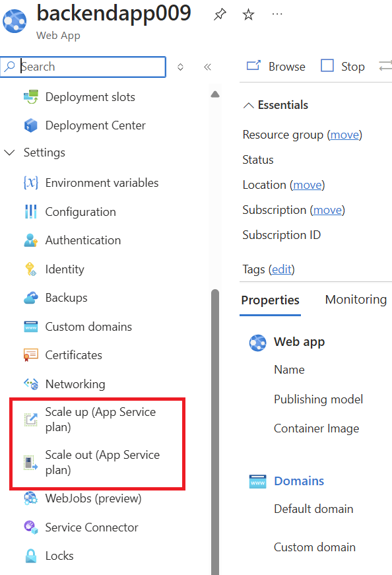The width and height of the screenshot is (392, 575).
Task: Switch to the Monitoring tab
Action: (x=356, y=300)
